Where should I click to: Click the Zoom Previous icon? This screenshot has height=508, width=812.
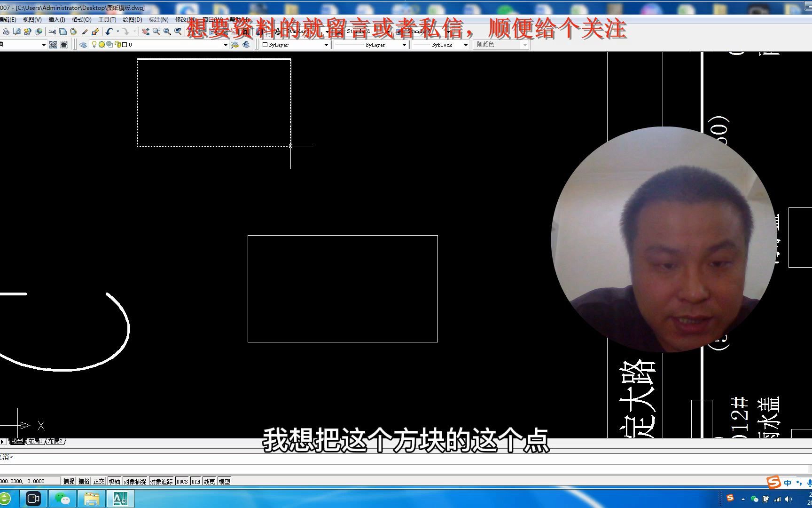pyautogui.click(x=178, y=32)
